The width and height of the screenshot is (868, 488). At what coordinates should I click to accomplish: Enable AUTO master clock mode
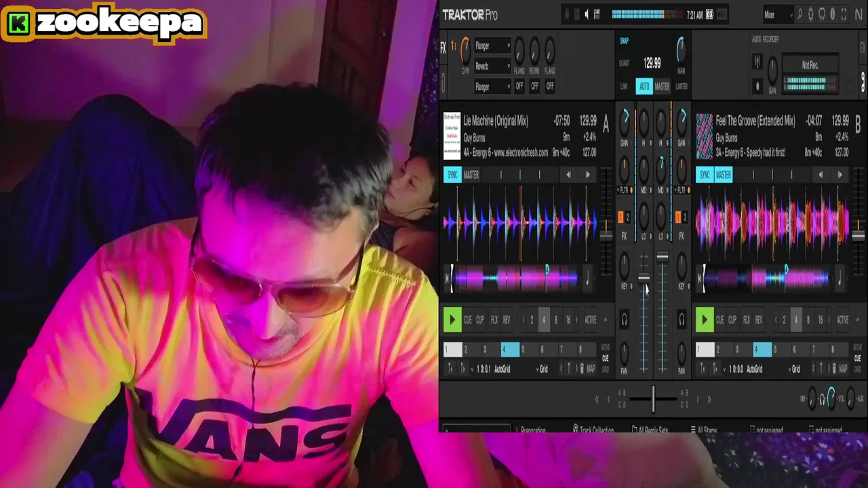(x=644, y=86)
